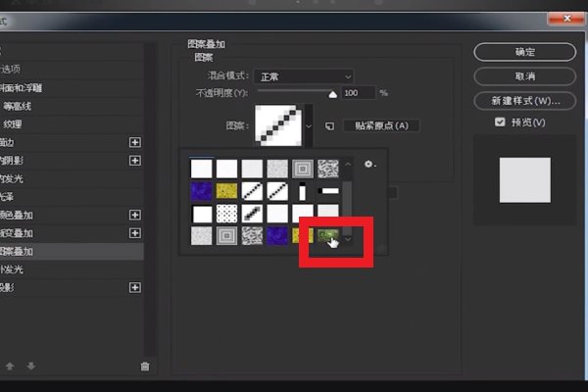Select the dotted pattern swatch
The width and height of the screenshot is (588, 392).
coord(226,214)
